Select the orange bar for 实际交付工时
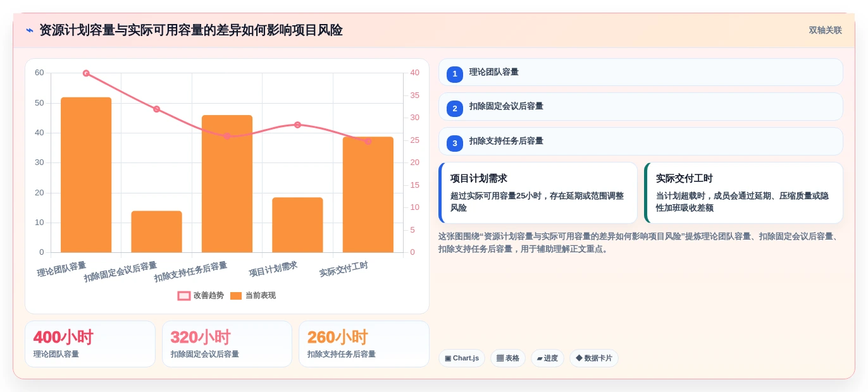The height and width of the screenshot is (392, 868). [368, 195]
